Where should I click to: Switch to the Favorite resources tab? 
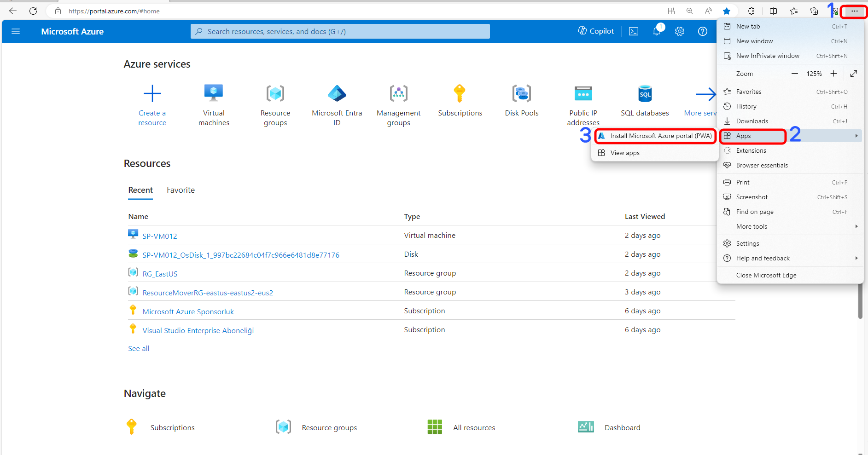181,190
